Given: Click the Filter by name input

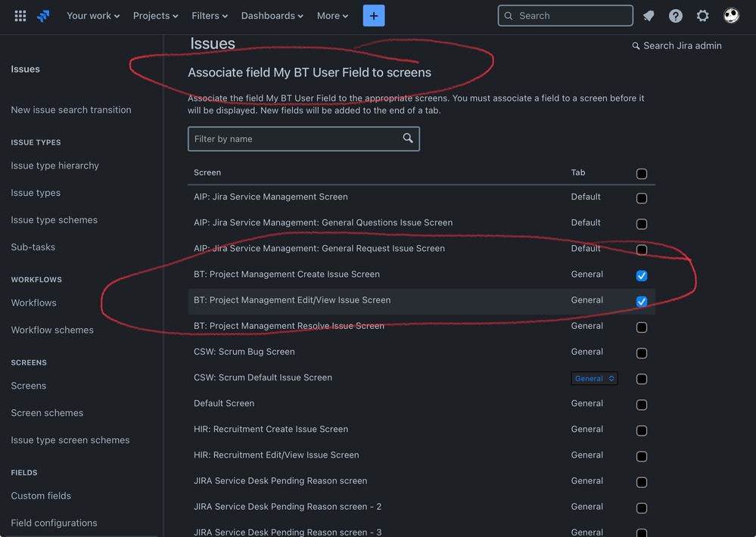Looking at the screenshot, I should tap(303, 139).
